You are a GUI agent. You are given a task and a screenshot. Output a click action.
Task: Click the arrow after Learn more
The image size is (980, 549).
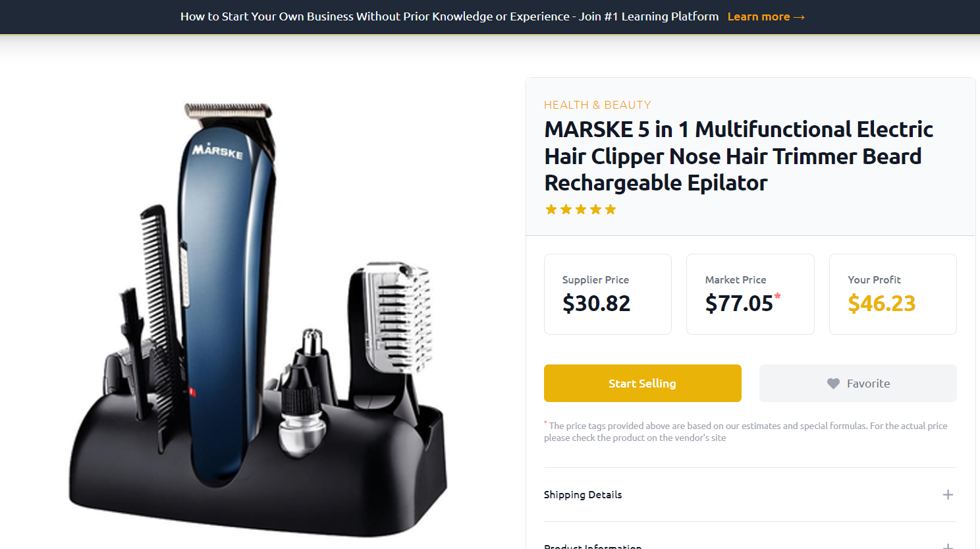[800, 17]
